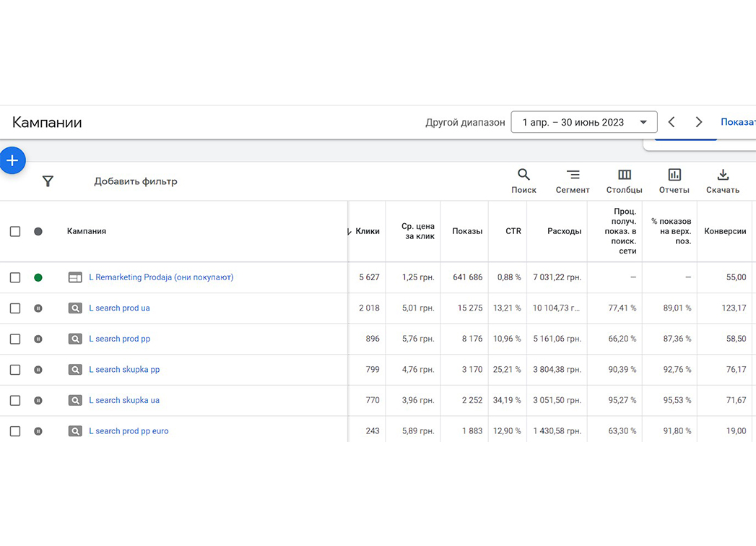Click paused status icon of L search prod ua
This screenshot has width=756, height=546.
(x=38, y=308)
